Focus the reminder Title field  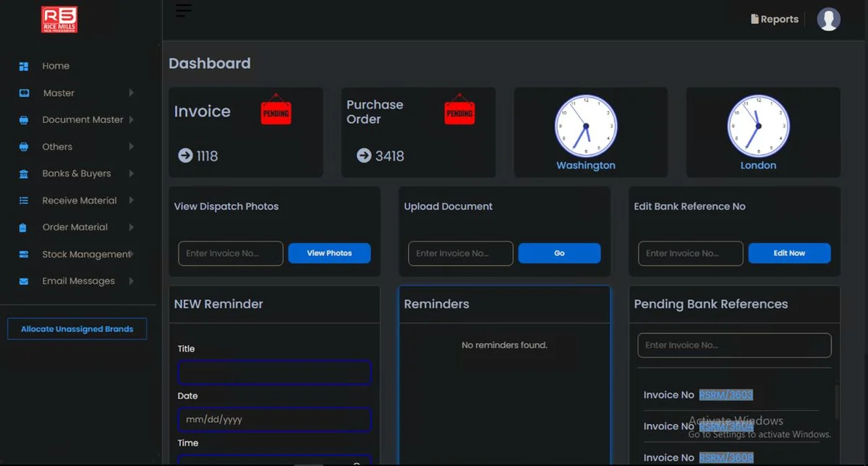point(275,372)
